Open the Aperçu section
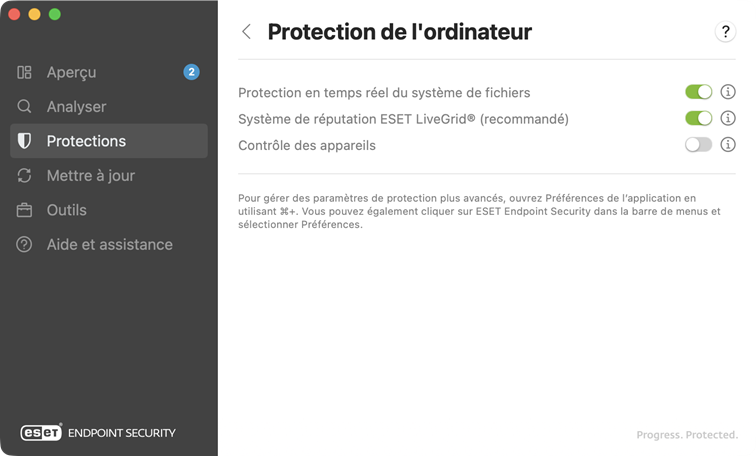 click(x=71, y=73)
